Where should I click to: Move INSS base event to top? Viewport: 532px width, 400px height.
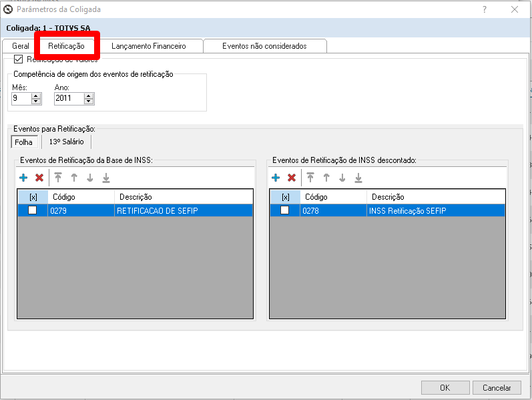pyautogui.click(x=58, y=178)
